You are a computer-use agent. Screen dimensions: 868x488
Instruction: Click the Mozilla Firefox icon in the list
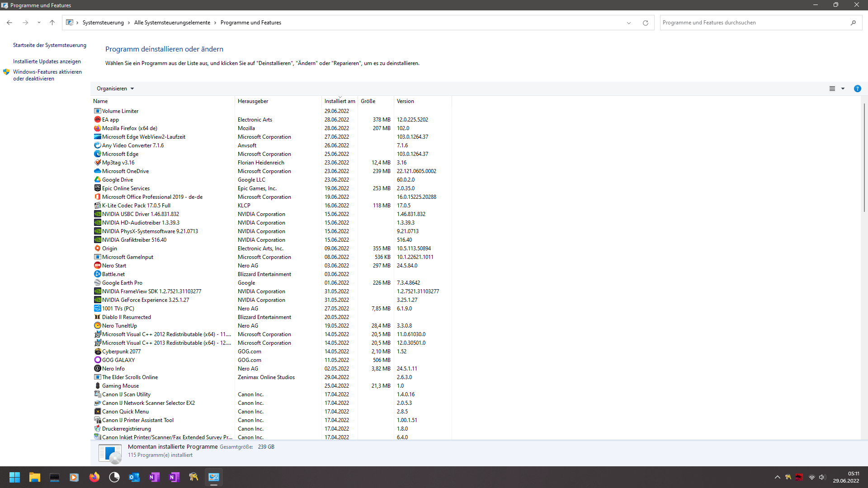97,128
